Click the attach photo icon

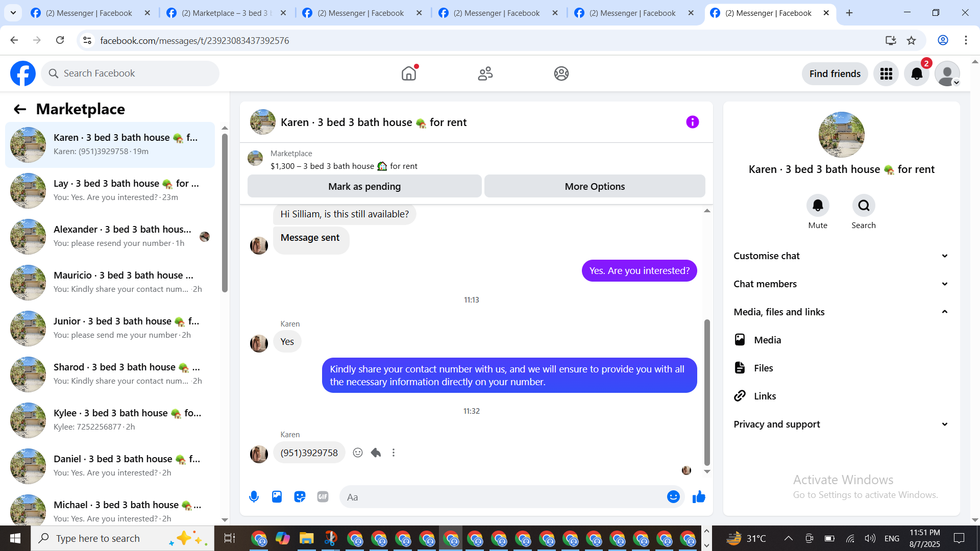277,496
